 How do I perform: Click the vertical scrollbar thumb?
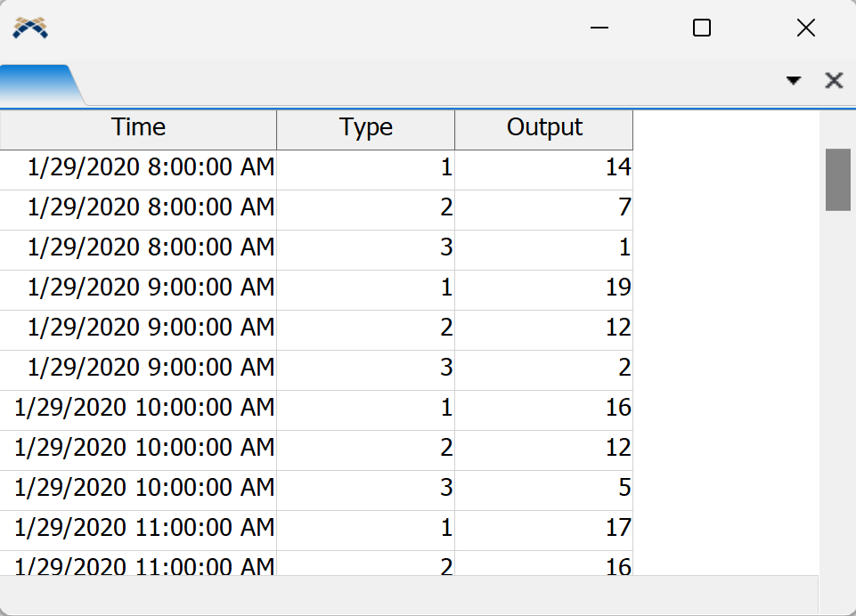[x=837, y=179]
